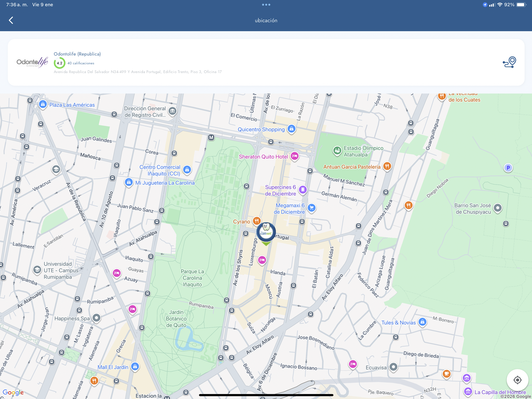Tap Tules & Novias shopping pin
Image resolution: width=532 pixels, height=399 pixels.
[422, 322]
